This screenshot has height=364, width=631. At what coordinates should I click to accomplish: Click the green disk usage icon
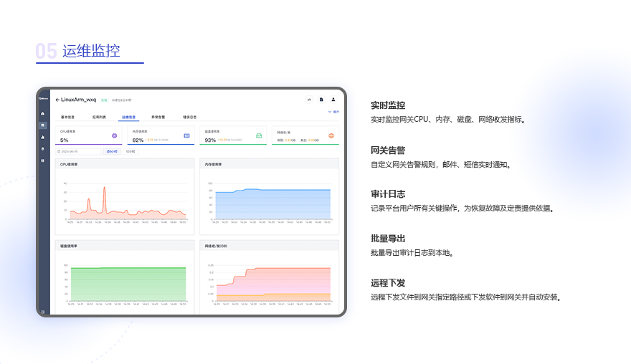coord(259,136)
